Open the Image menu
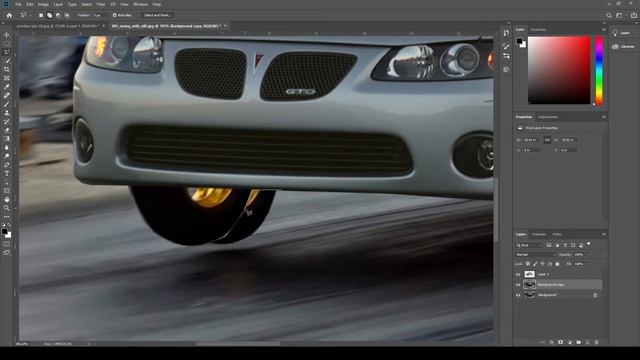640x360 pixels. pos(43,4)
